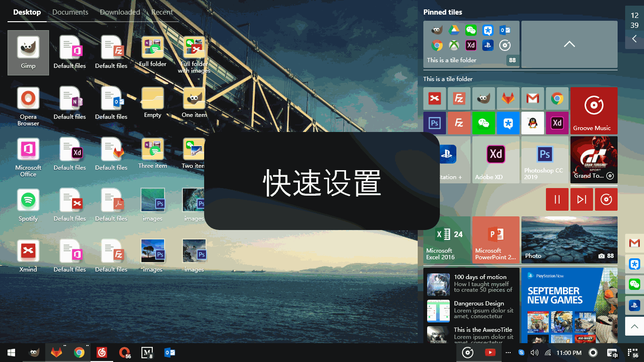Open the Groove Music tile
Image resolution: width=644 pixels, height=362 pixels.
[594, 111]
